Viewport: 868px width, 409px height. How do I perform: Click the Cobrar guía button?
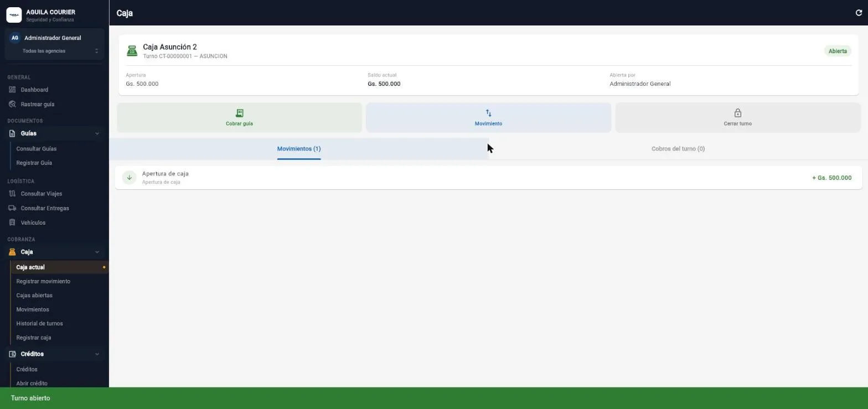pyautogui.click(x=239, y=117)
